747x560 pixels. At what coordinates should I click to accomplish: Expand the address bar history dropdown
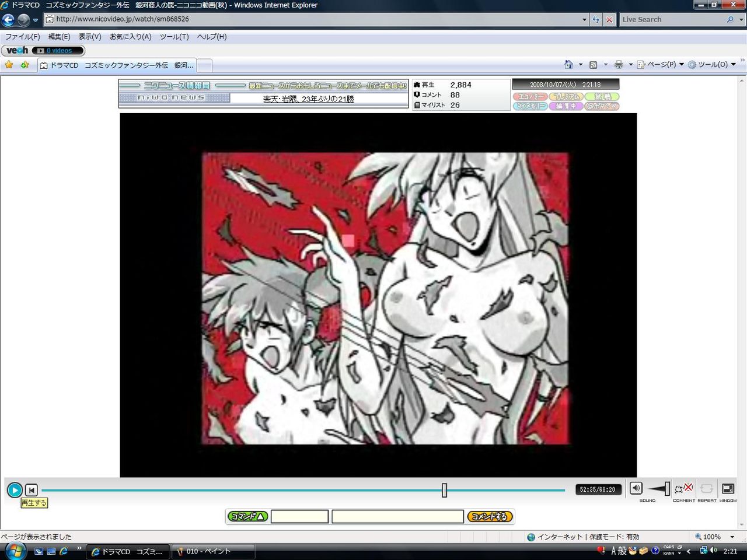point(584,19)
